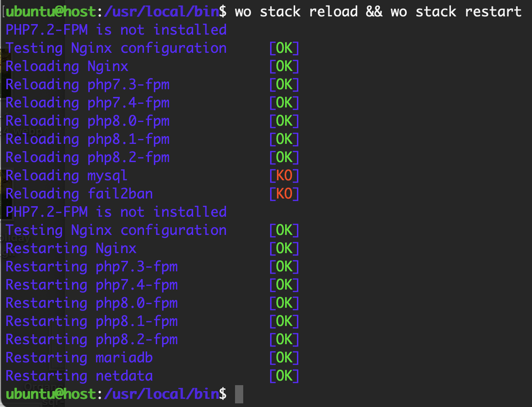Click the 'Reloading Nginx' output line
The width and height of the screenshot is (532, 407).
(67, 66)
